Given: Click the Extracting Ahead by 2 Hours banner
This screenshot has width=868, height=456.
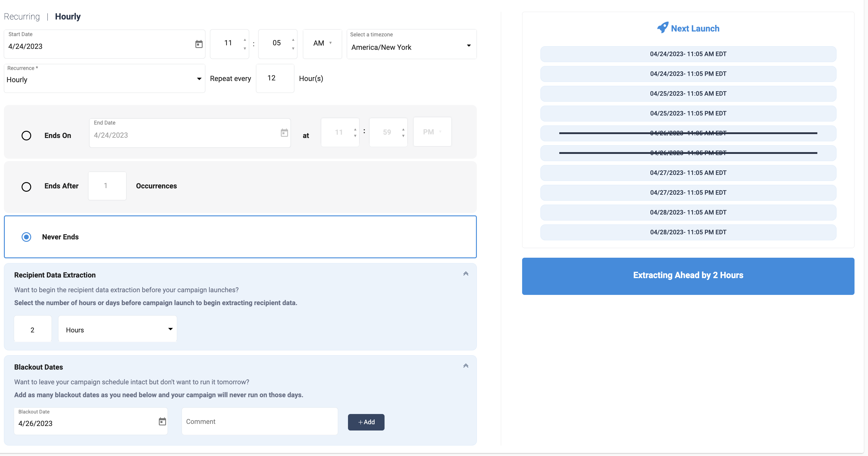Looking at the screenshot, I should pyautogui.click(x=688, y=276).
